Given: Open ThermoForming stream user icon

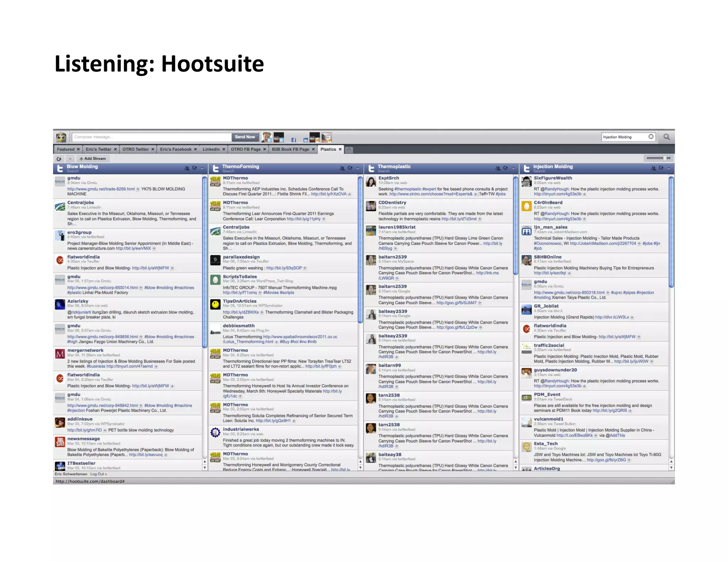Looking at the screenshot, I should [x=342, y=168].
